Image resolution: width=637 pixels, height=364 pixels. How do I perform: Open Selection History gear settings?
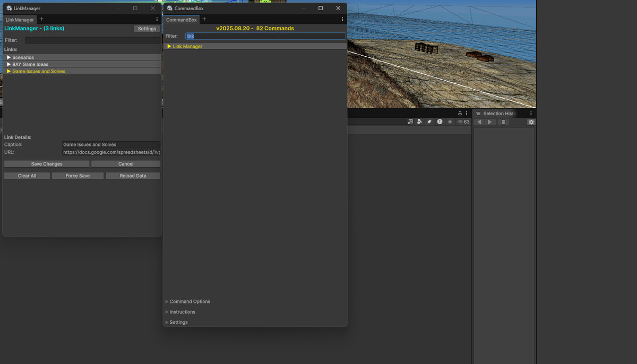pyautogui.click(x=531, y=122)
